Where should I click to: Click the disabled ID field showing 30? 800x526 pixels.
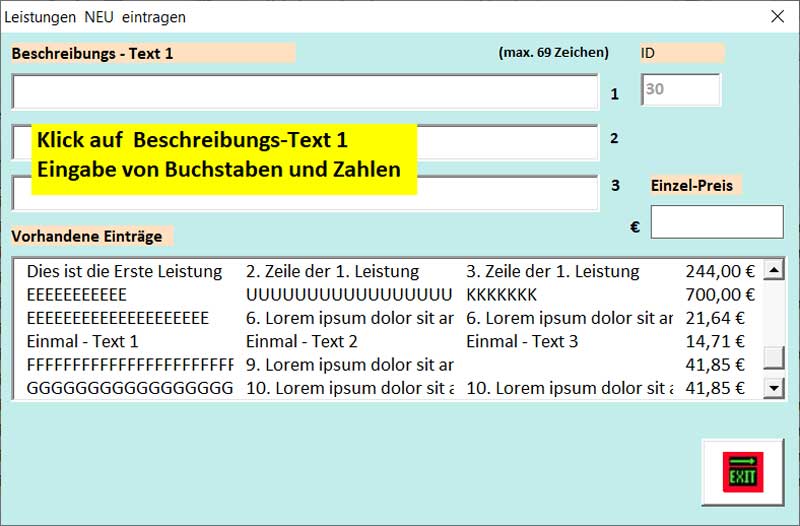(x=681, y=89)
